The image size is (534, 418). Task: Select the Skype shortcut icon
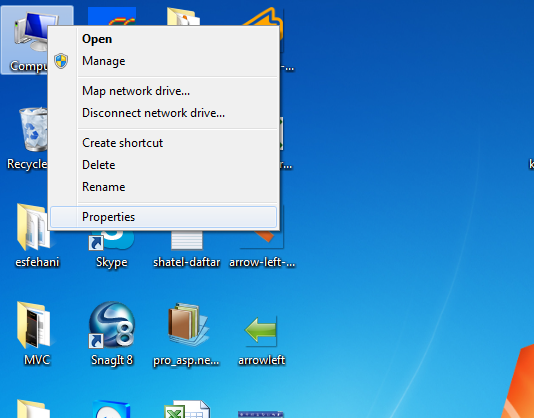[112, 240]
